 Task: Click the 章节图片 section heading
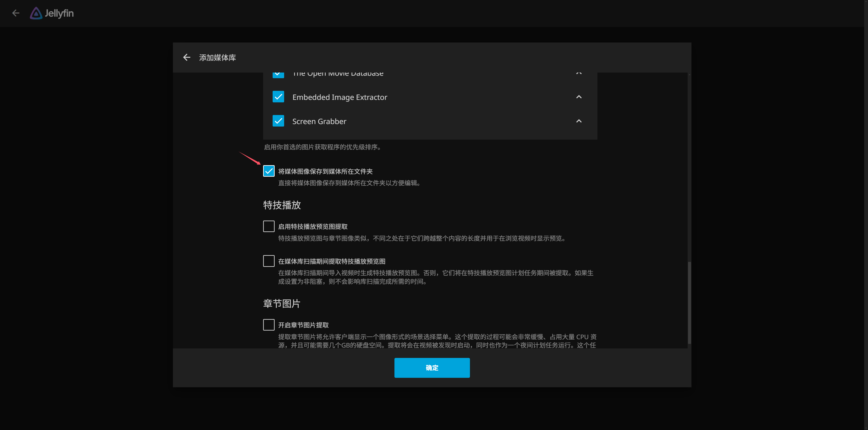coord(282,304)
